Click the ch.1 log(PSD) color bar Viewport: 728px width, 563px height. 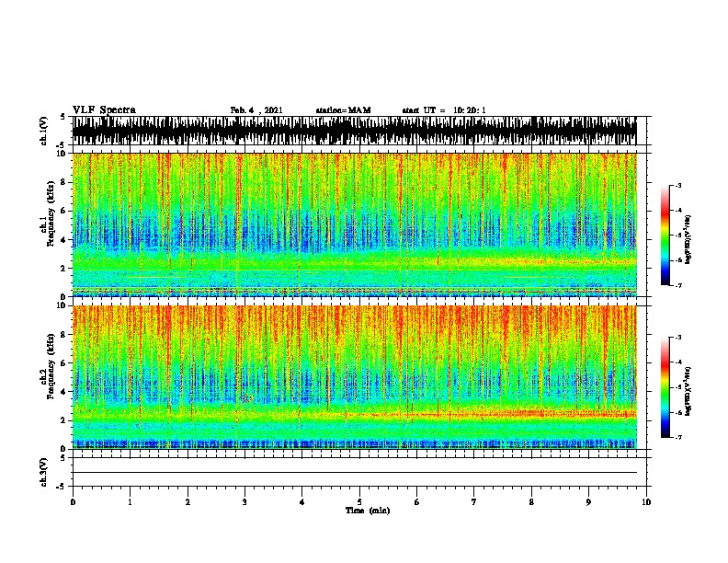[x=665, y=236]
